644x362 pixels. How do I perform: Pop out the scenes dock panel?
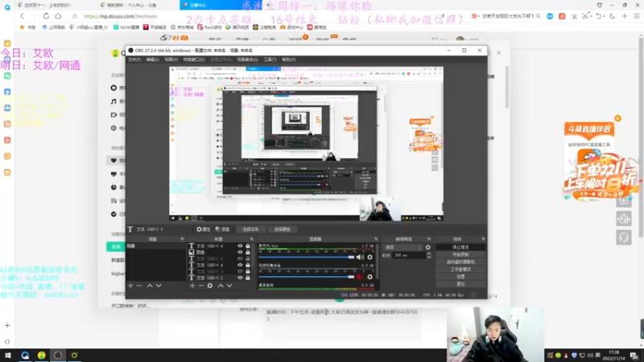182,239
